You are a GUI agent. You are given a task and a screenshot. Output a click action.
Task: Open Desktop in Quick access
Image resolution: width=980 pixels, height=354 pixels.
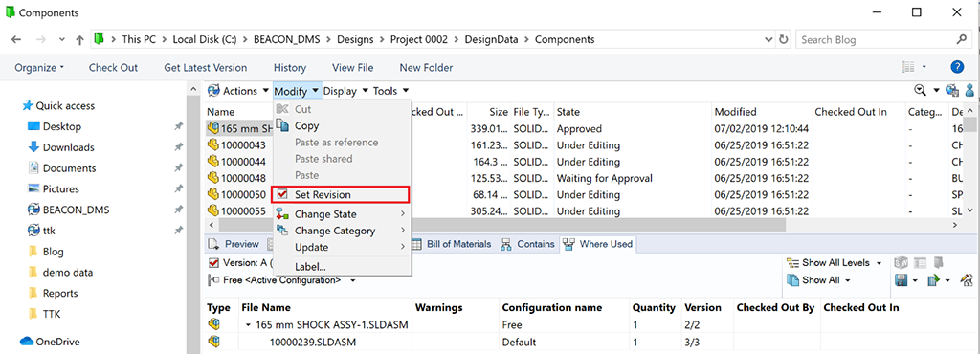pos(62,126)
